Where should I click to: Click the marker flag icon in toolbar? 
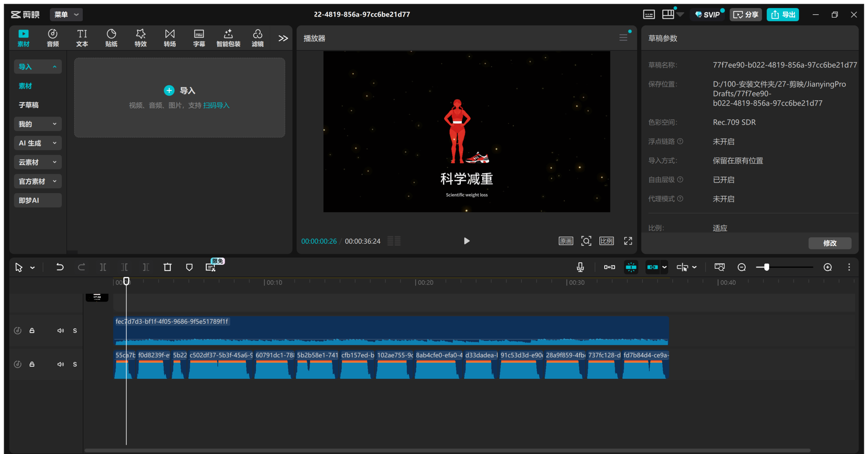[x=189, y=267]
